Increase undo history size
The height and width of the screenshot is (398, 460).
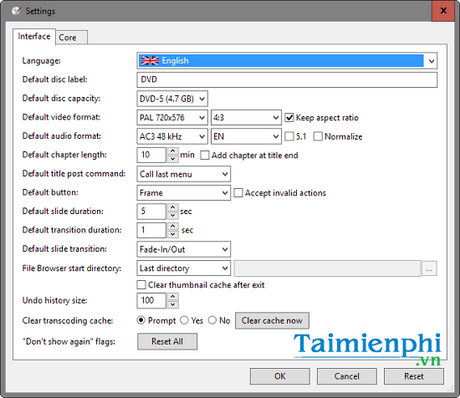tap(173, 297)
